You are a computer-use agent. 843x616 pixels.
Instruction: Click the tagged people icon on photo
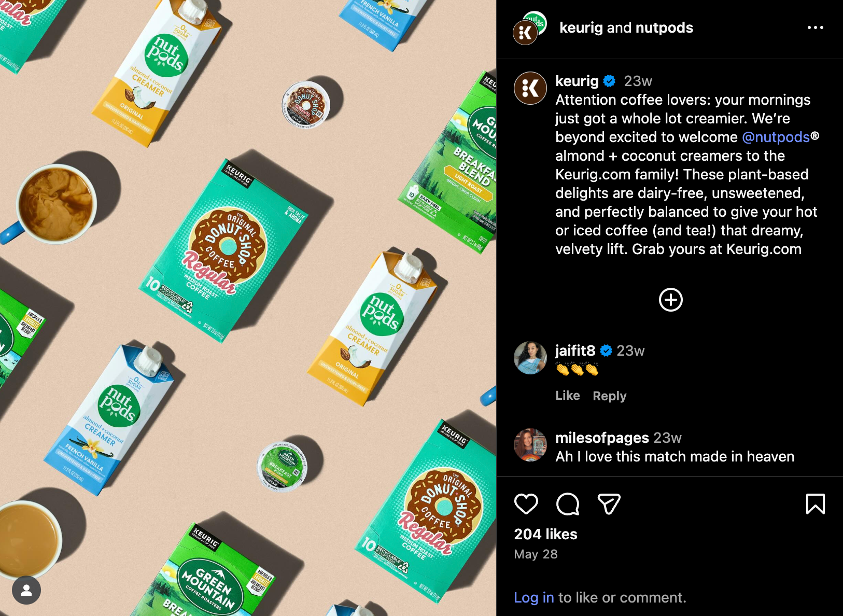[x=26, y=590]
